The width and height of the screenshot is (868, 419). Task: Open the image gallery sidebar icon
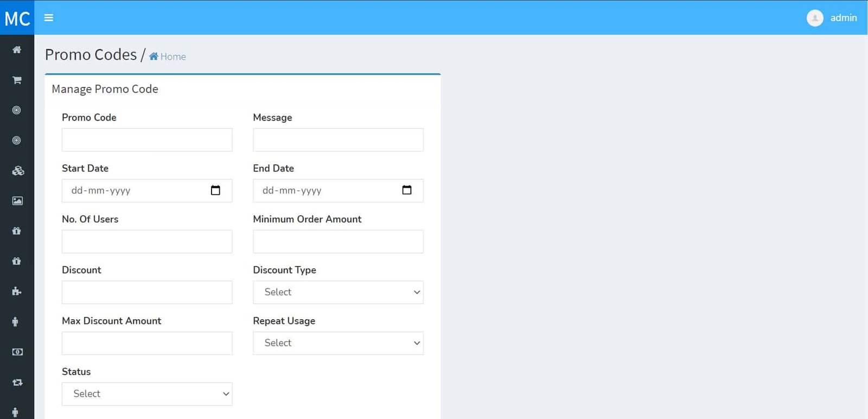(x=17, y=201)
